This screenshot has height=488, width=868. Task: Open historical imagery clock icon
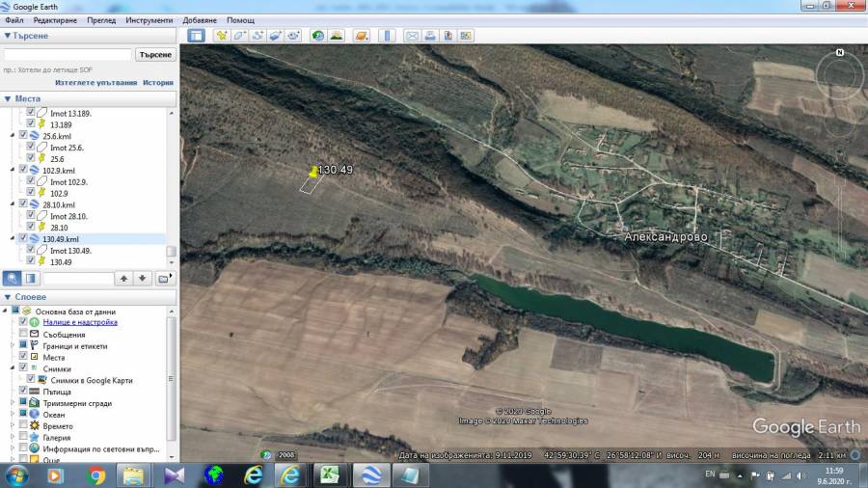point(317,36)
